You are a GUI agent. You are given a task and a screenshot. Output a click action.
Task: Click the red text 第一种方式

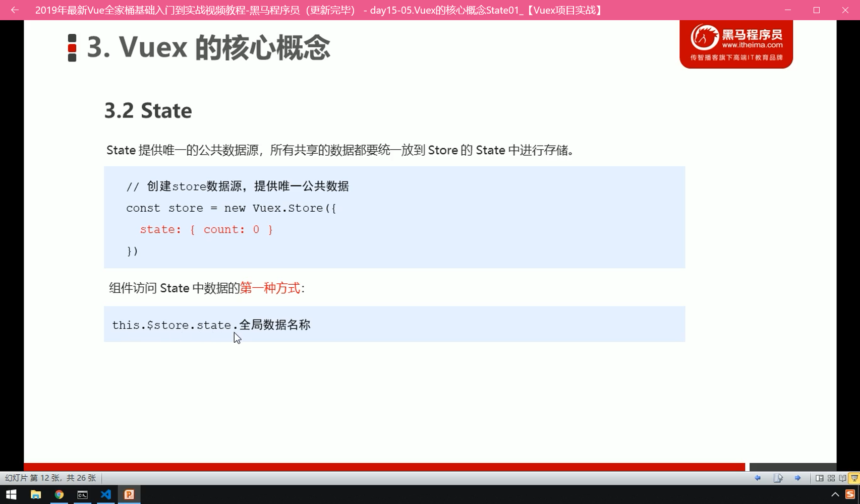(x=270, y=288)
